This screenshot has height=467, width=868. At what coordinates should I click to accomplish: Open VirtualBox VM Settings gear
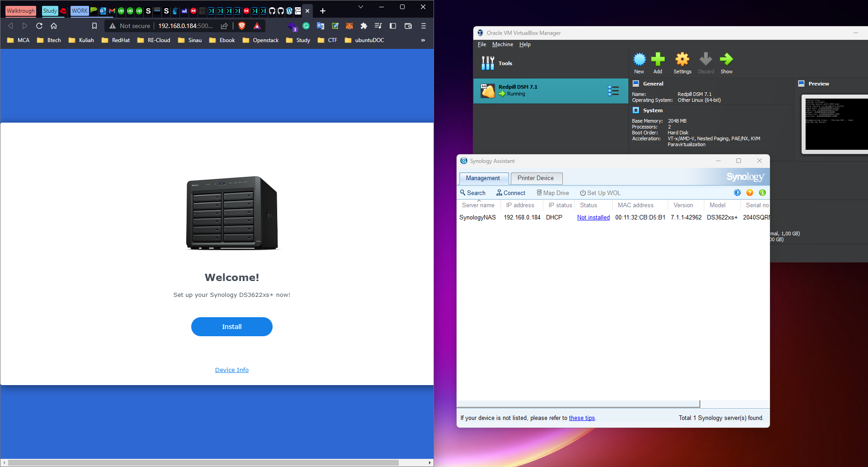coord(682,63)
